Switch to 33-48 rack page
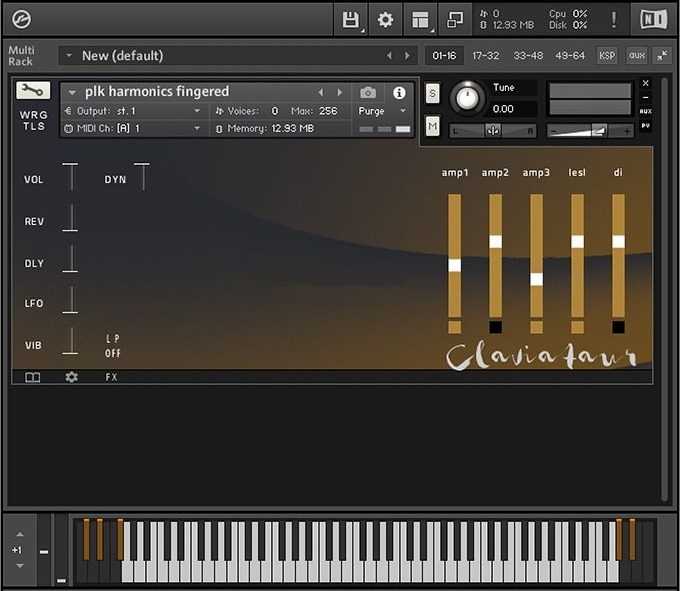The height and width of the screenshot is (591, 680). tap(528, 56)
